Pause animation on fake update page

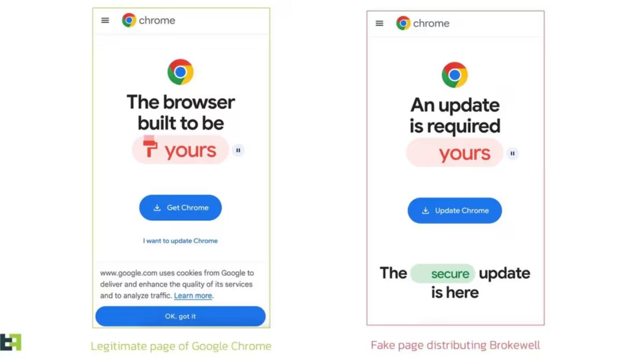(513, 154)
